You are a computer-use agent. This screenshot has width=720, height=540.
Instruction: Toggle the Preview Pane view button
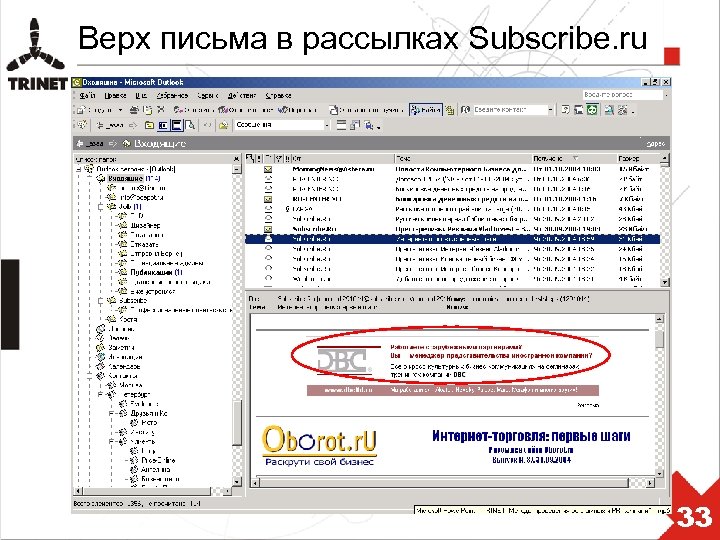click(176, 125)
